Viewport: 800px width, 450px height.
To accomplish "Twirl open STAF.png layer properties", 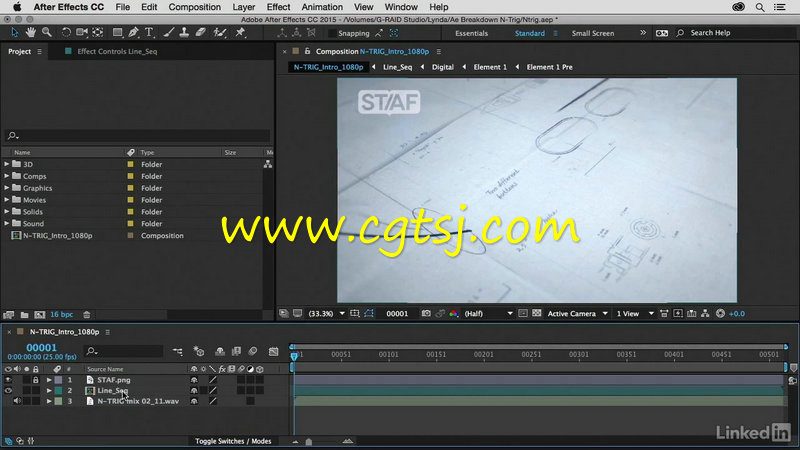I will coord(49,380).
